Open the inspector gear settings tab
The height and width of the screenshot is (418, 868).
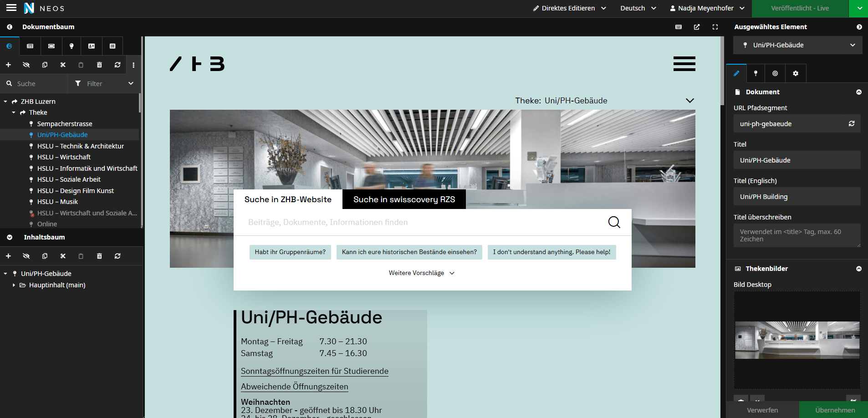tap(796, 73)
